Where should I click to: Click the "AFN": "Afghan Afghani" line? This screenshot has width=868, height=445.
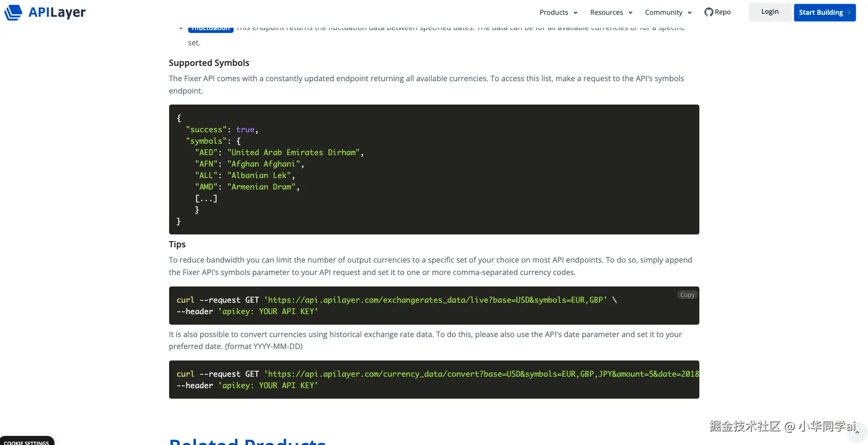pyautogui.click(x=249, y=164)
